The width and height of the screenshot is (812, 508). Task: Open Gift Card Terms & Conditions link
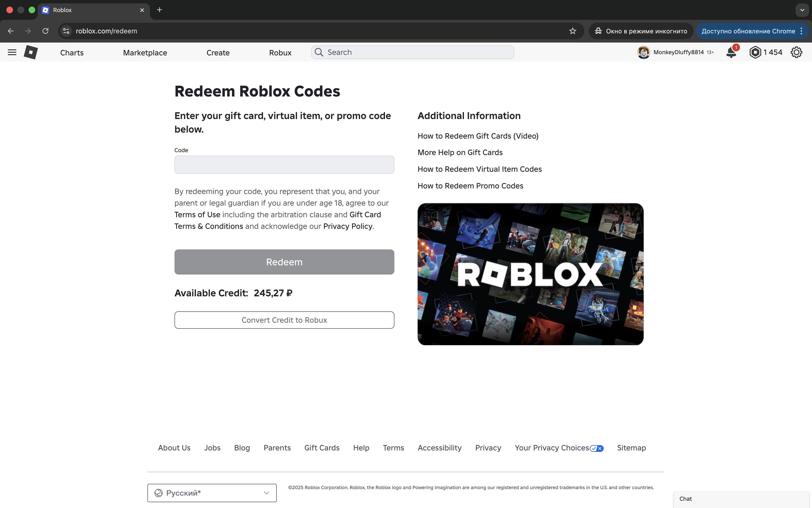point(278,220)
